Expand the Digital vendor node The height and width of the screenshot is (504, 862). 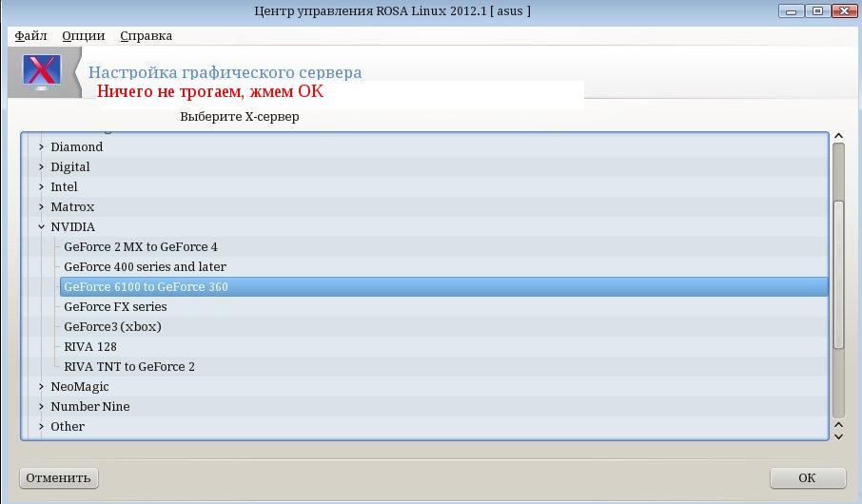pyautogui.click(x=41, y=166)
